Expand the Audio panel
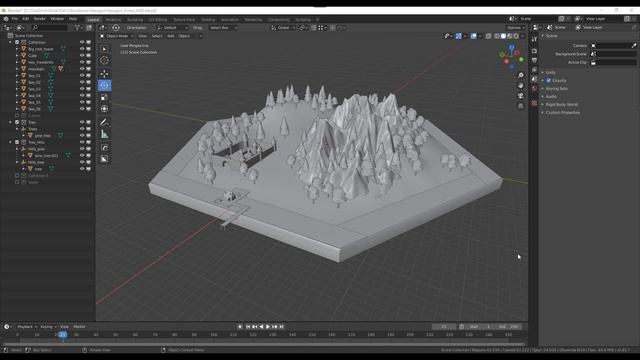Screen dimensions: 640x360 click(551, 96)
